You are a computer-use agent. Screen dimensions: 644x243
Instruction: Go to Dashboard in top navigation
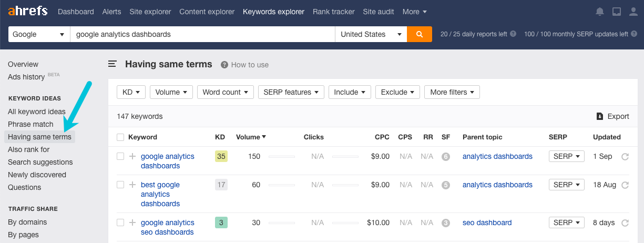pyautogui.click(x=76, y=12)
